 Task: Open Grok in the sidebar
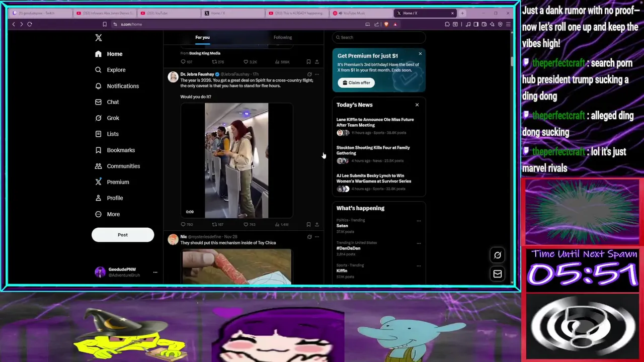tap(107, 118)
